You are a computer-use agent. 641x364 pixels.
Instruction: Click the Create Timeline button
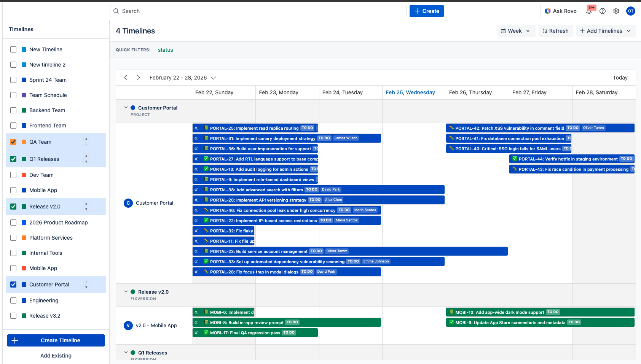click(56, 340)
